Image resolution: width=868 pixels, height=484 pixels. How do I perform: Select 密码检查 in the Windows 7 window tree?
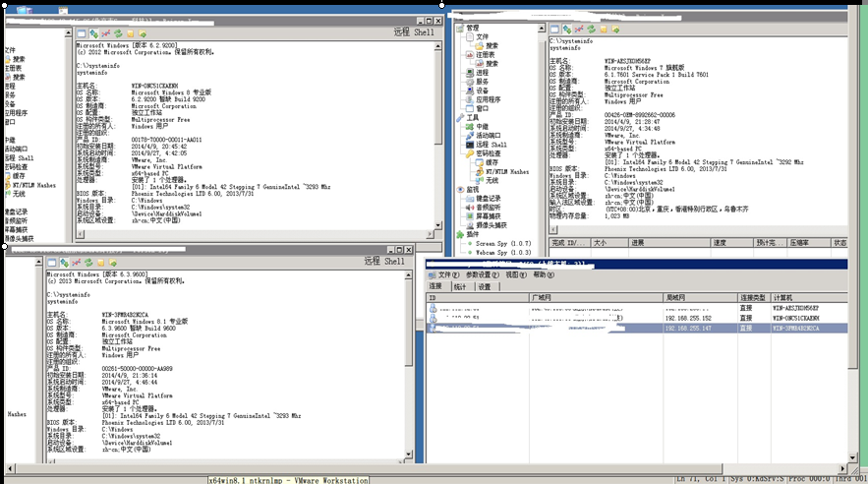[x=489, y=153]
